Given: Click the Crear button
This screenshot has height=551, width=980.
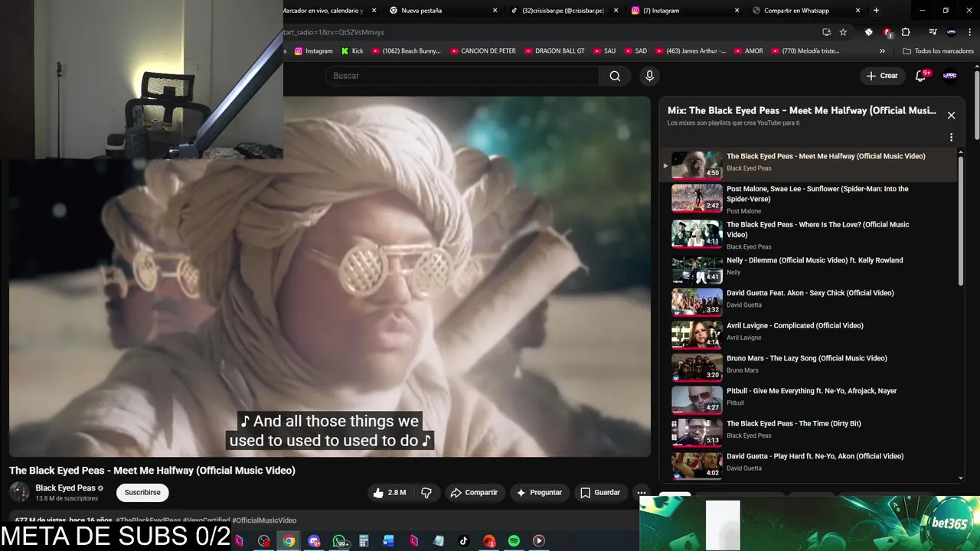Looking at the screenshot, I should (881, 76).
